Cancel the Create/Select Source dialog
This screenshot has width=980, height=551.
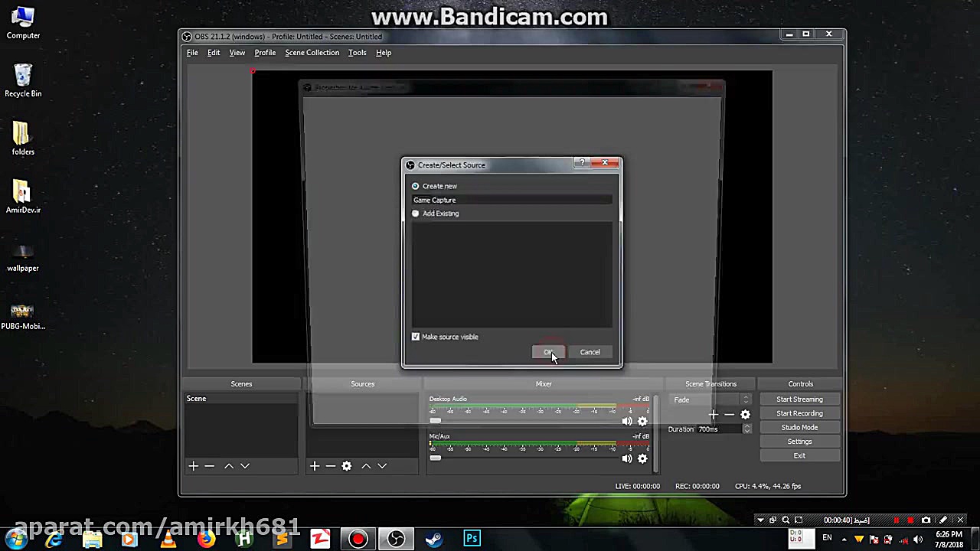(590, 352)
